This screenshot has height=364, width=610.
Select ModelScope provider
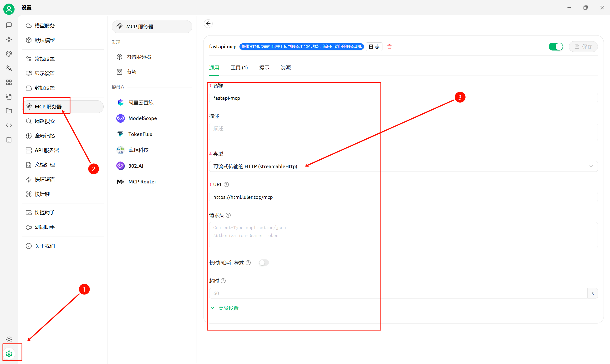pos(142,118)
